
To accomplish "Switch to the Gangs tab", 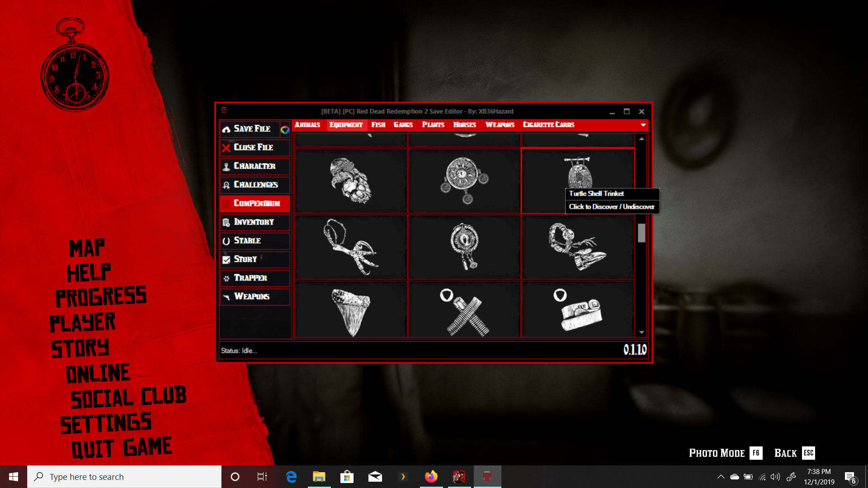I will point(403,125).
